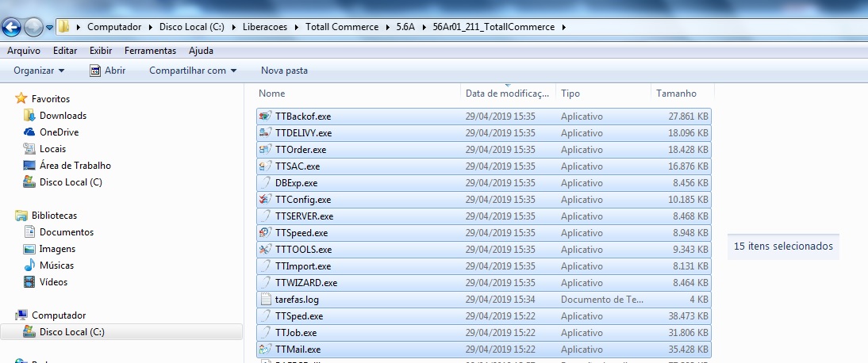The height and width of the screenshot is (363, 868).
Task: Click the TTSpeed.exe file icon
Action: coord(266,232)
